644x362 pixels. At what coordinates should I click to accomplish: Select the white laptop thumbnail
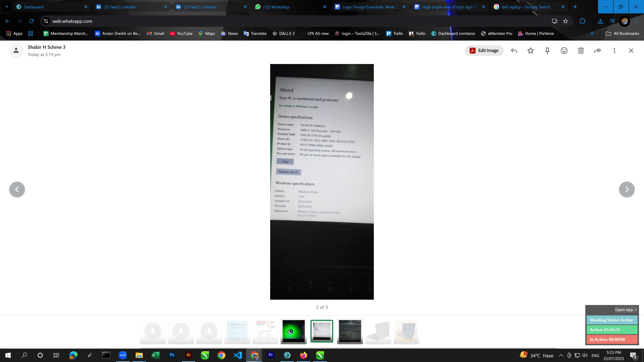[x=378, y=331]
